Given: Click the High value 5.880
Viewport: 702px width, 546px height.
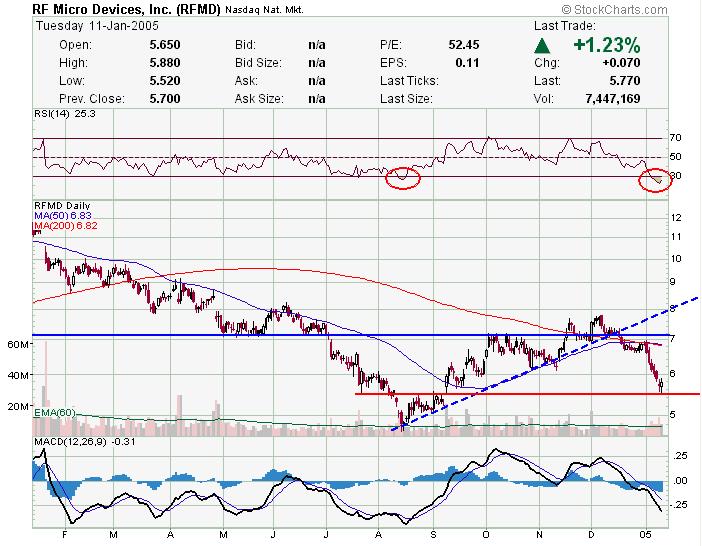Looking at the screenshot, I should pos(165,63).
